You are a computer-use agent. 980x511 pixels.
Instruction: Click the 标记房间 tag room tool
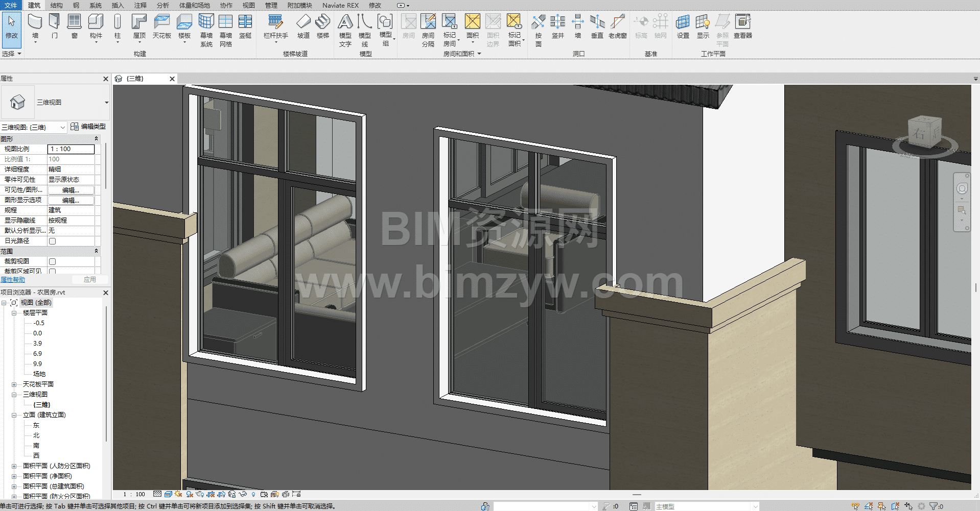(x=450, y=30)
